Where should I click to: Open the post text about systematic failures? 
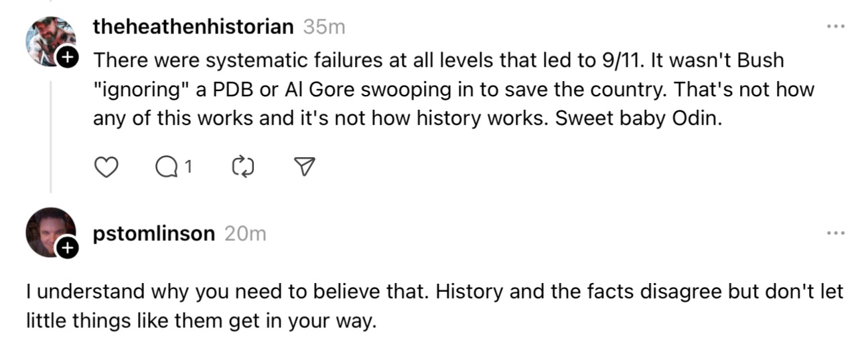(453, 90)
